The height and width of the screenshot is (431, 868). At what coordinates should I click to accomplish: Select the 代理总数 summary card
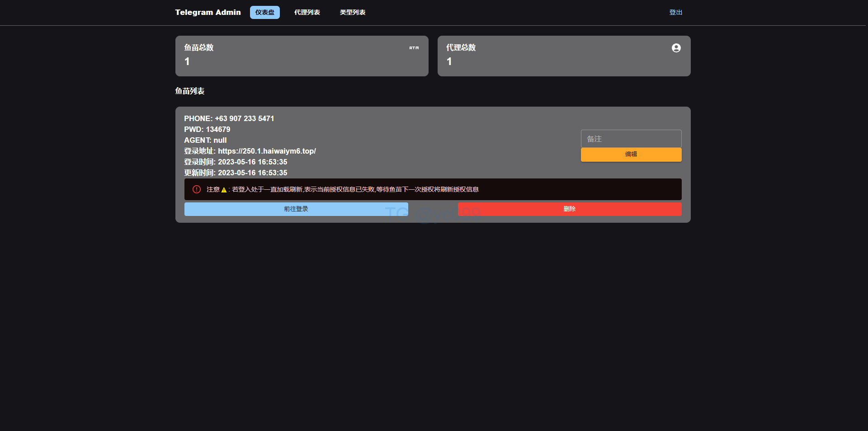pyautogui.click(x=564, y=56)
